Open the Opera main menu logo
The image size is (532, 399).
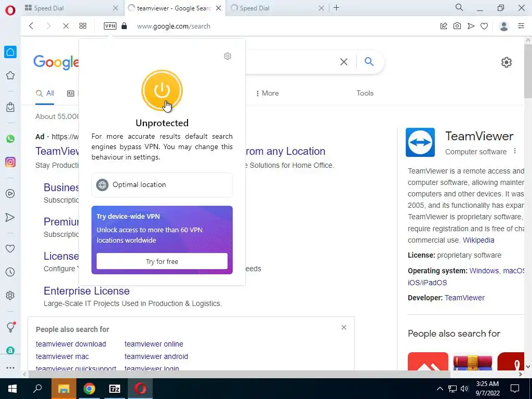pyautogui.click(x=10, y=10)
